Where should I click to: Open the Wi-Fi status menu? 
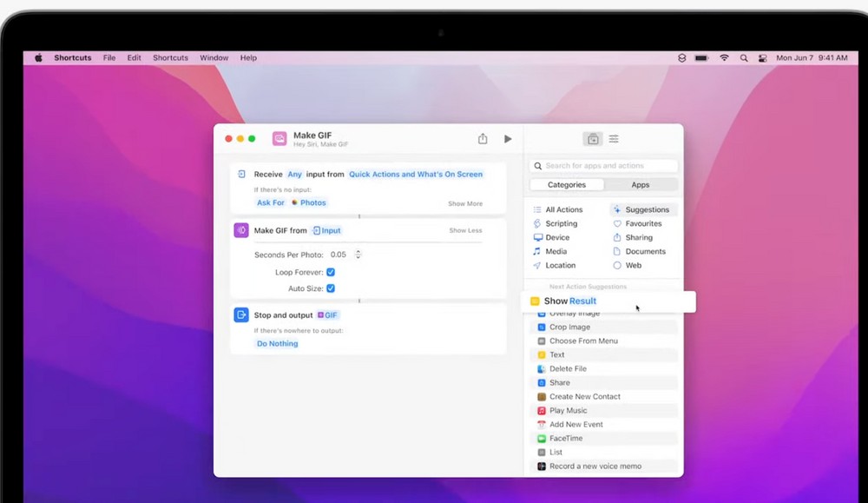click(724, 57)
